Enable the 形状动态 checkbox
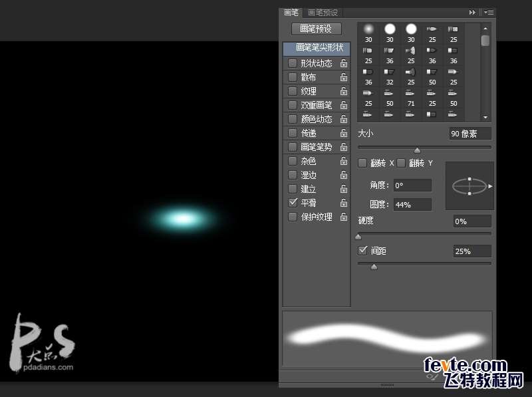 [293, 63]
